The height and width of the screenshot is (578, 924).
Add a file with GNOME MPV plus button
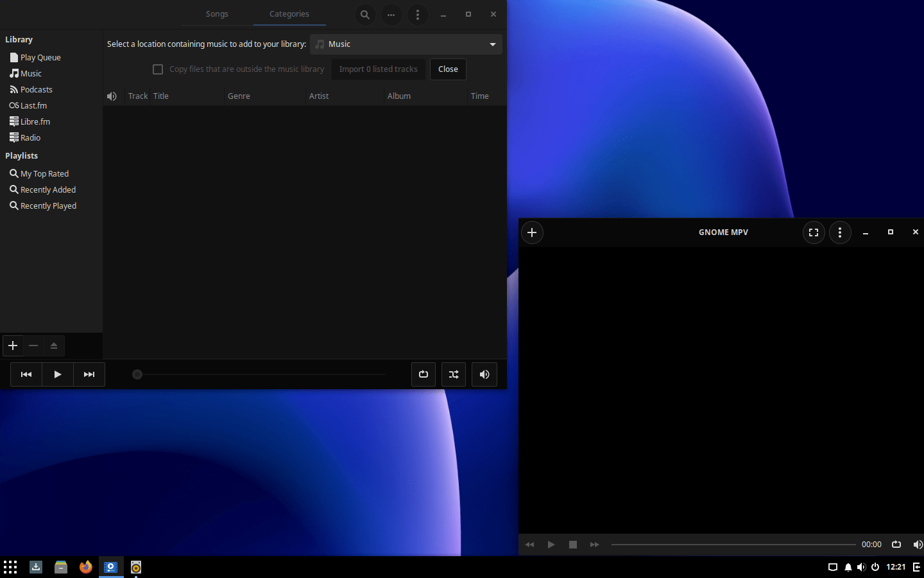532,232
